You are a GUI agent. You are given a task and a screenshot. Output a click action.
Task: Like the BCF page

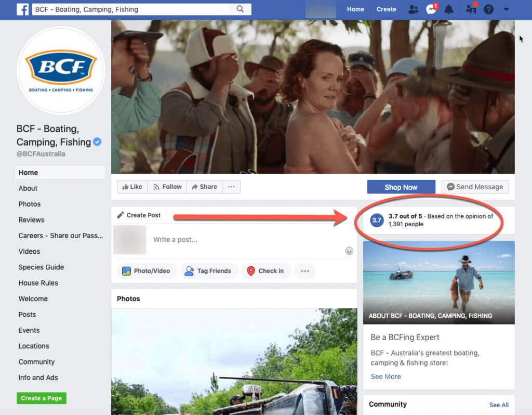click(x=132, y=187)
